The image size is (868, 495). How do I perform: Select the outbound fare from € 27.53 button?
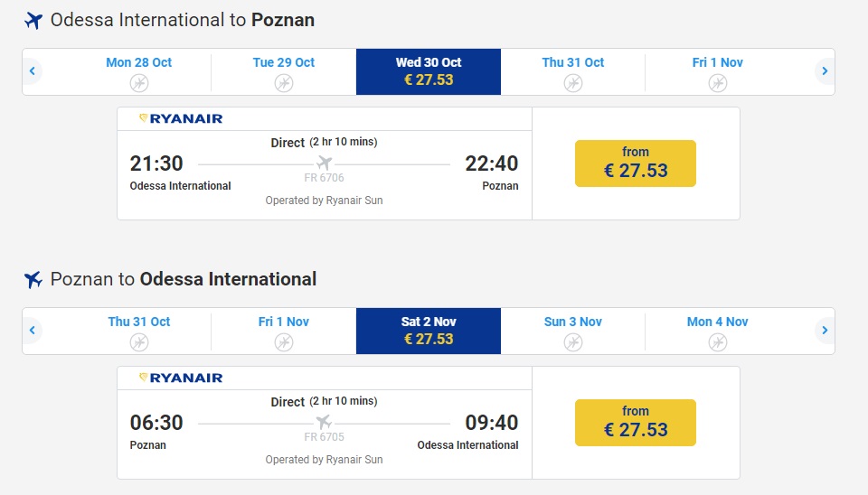(x=635, y=163)
